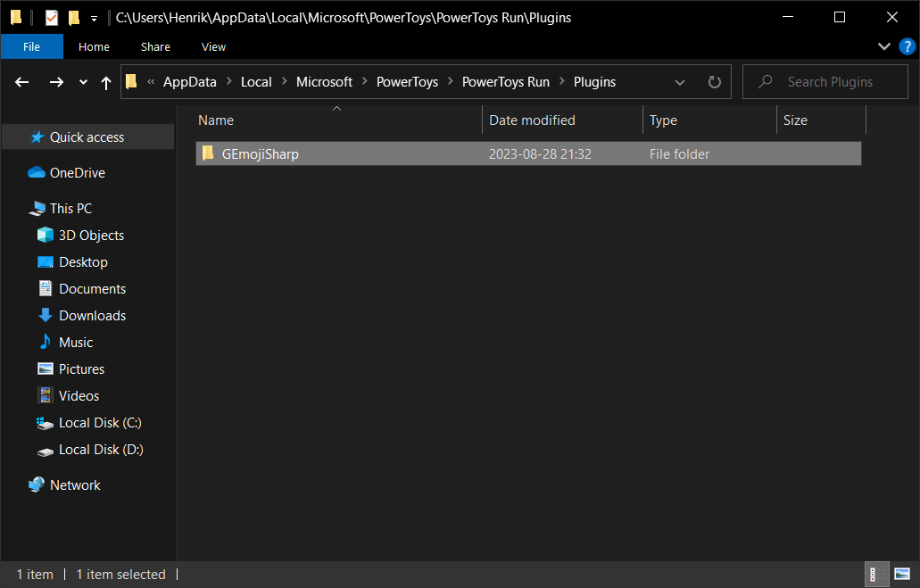Open Pictures in the sidebar
The height and width of the screenshot is (588, 920).
tap(81, 369)
